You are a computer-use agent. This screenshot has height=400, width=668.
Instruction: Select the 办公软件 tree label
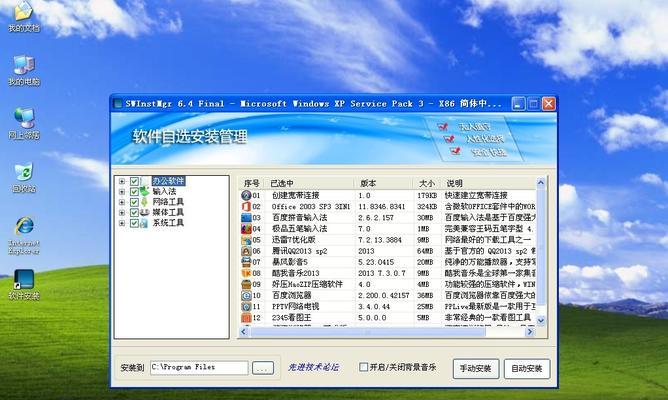tap(168, 181)
